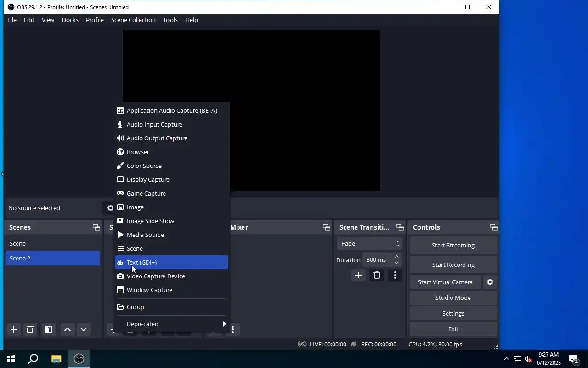Open the muted volume tray icon
The width and height of the screenshot is (588, 368).
tap(529, 359)
